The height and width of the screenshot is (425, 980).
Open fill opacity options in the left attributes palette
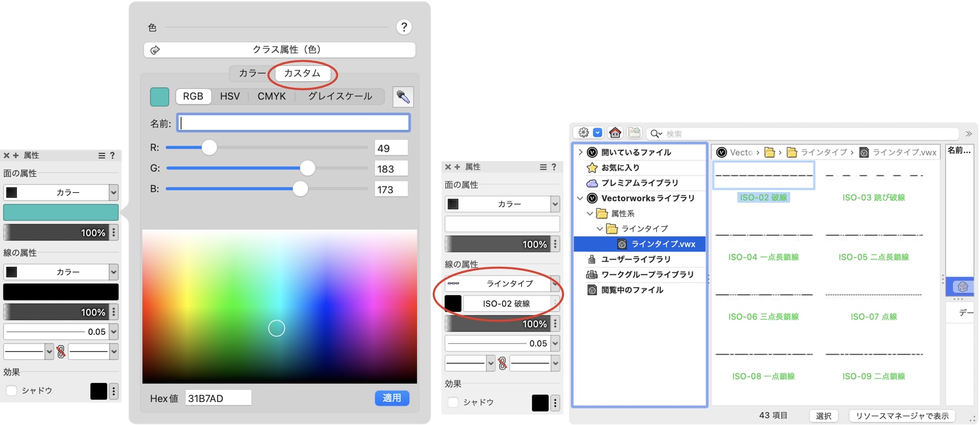point(114,233)
